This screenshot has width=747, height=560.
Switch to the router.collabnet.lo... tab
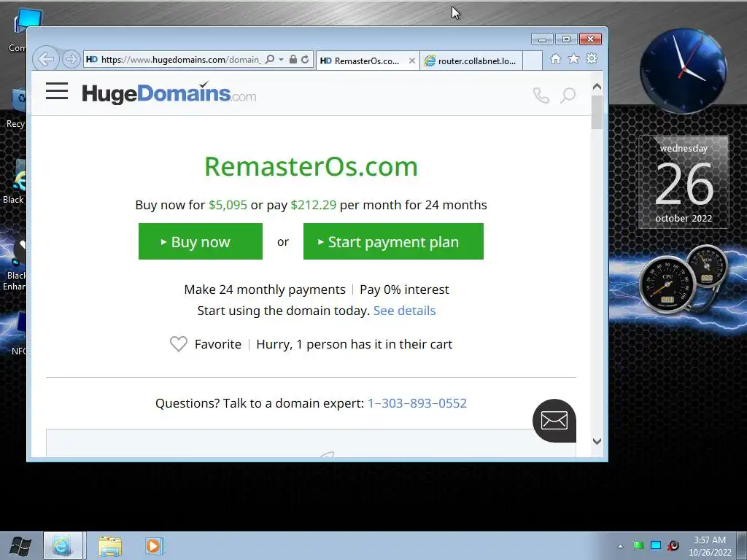click(472, 61)
